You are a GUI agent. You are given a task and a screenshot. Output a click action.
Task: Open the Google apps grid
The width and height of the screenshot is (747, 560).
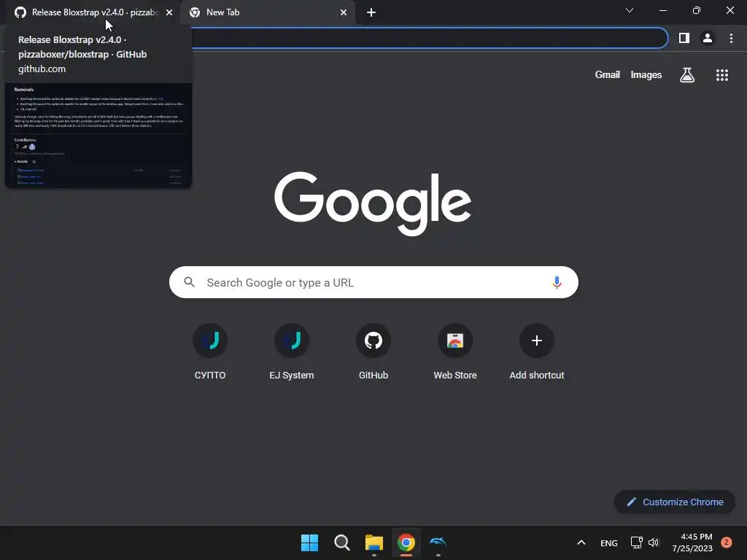pos(721,75)
